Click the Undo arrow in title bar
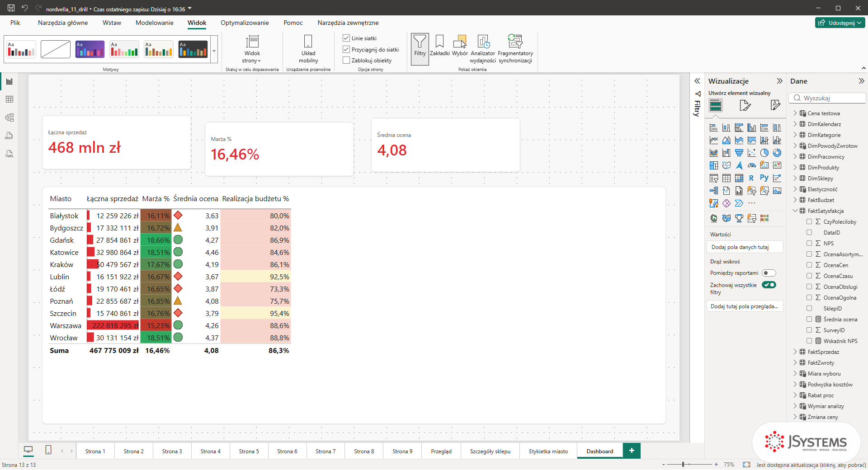The height and width of the screenshot is (470, 868). tap(25, 8)
